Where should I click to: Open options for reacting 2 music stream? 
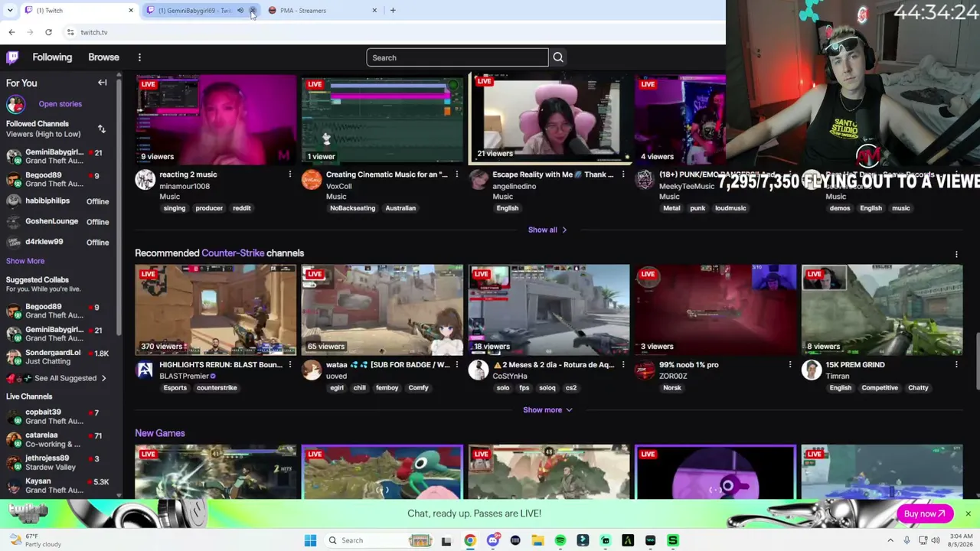pos(290,174)
